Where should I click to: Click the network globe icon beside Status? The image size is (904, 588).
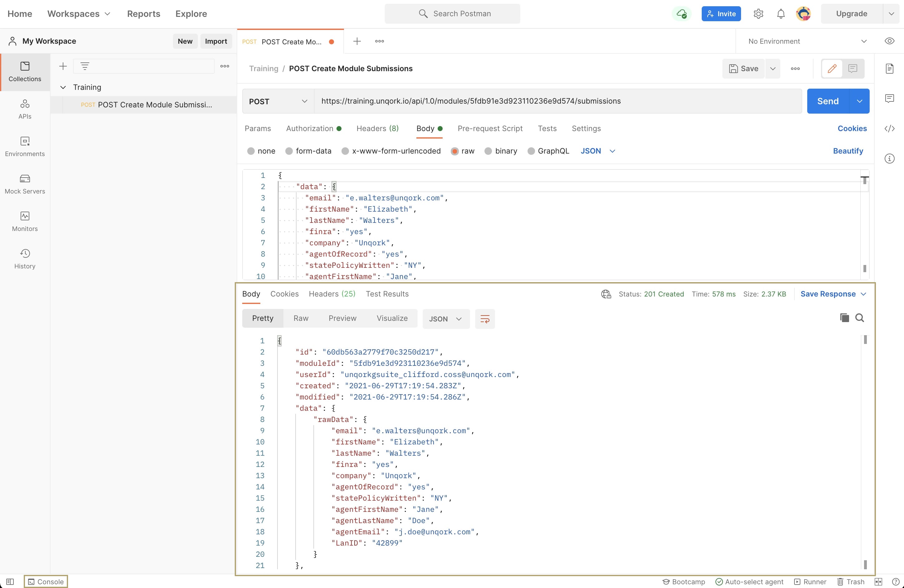[606, 294]
